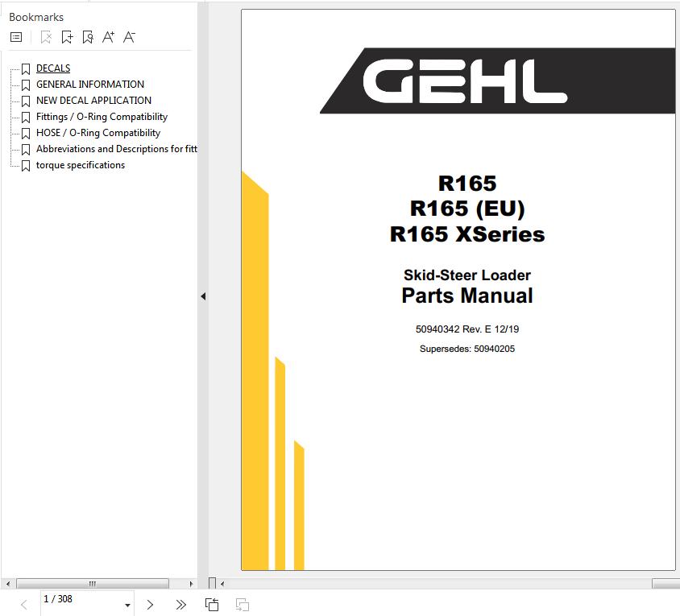Click bookmark icon beside Abbreviations entry
This screenshot has width=680, height=616.
click(x=26, y=150)
